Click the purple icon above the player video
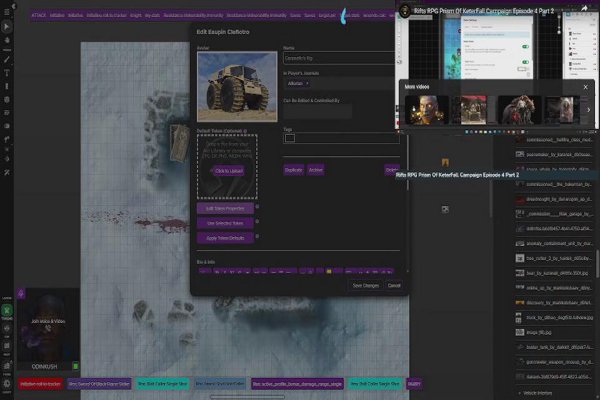The image size is (600, 400). click(21, 294)
